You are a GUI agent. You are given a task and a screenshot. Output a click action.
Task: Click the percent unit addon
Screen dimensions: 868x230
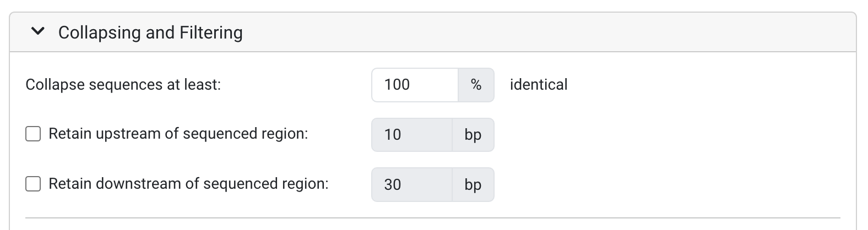[x=476, y=85]
